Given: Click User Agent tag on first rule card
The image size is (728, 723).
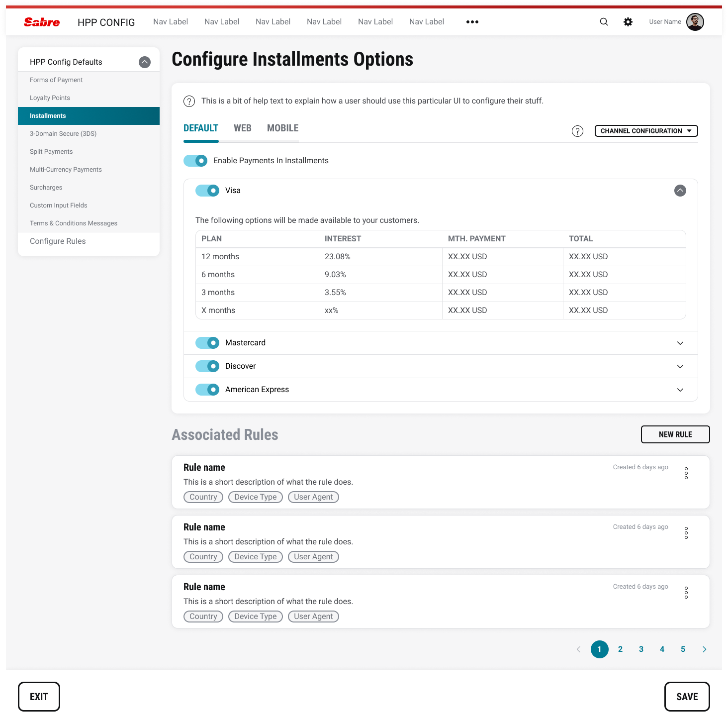Looking at the screenshot, I should coord(313,497).
